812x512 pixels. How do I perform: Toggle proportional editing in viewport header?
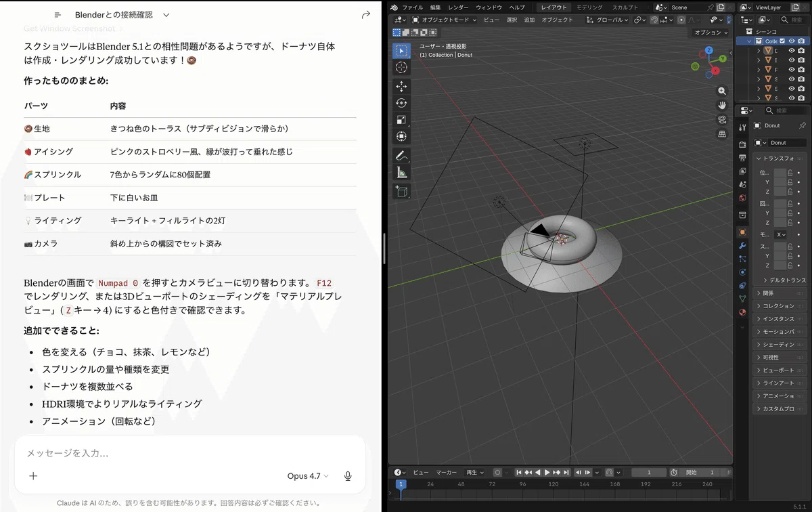pyautogui.click(x=681, y=20)
